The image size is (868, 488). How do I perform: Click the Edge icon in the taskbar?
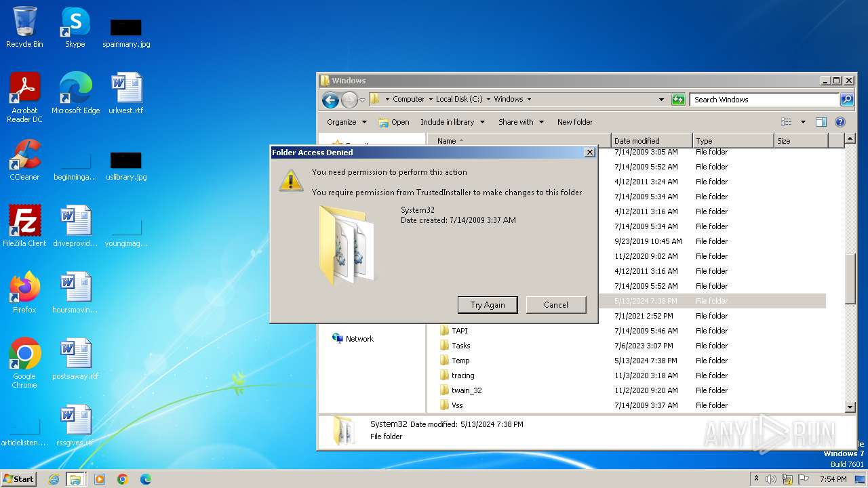coord(146,479)
